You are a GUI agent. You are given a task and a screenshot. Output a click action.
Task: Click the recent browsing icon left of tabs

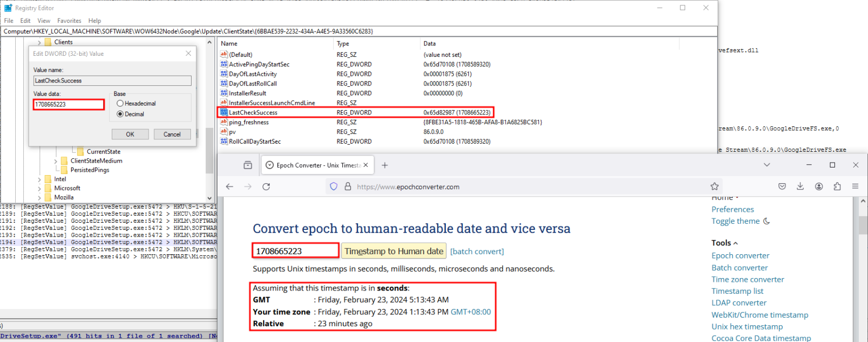pos(248,165)
